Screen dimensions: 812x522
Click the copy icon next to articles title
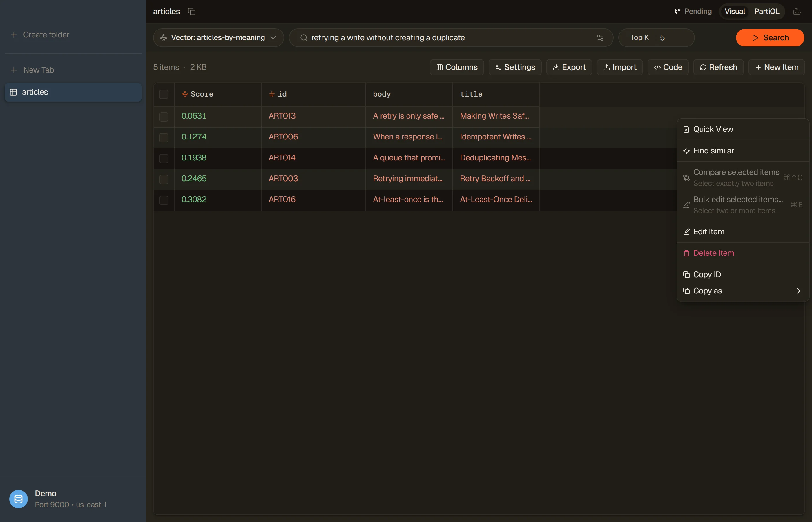(x=192, y=12)
